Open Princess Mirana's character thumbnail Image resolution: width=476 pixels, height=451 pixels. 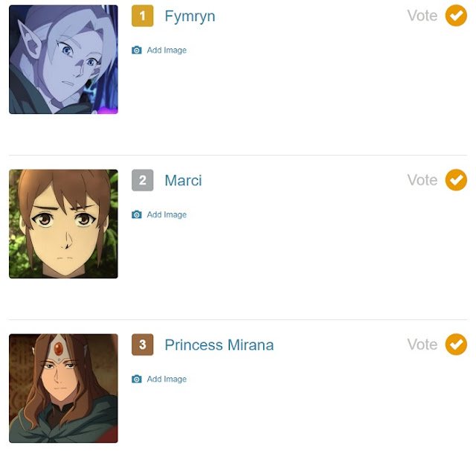(63, 388)
